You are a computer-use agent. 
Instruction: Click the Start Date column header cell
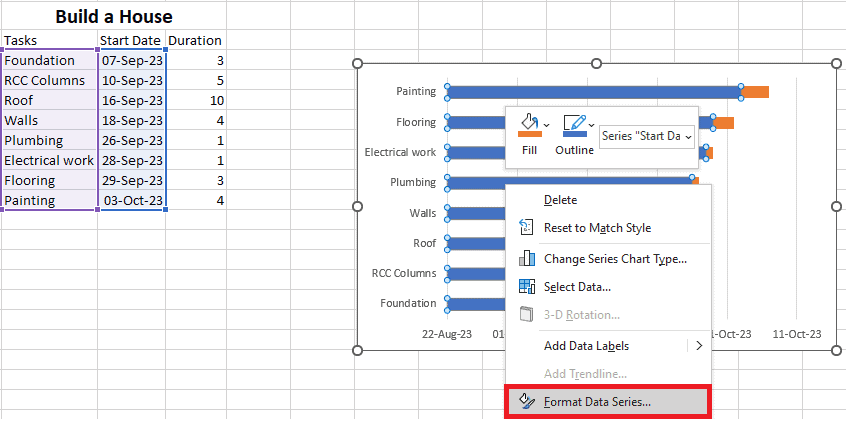[x=130, y=40]
